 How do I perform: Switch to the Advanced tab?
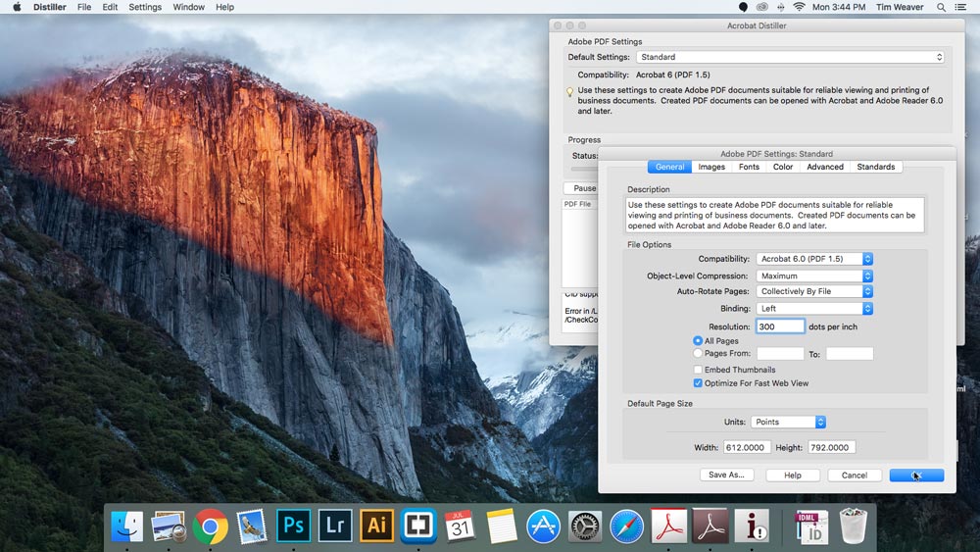(x=825, y=167)
